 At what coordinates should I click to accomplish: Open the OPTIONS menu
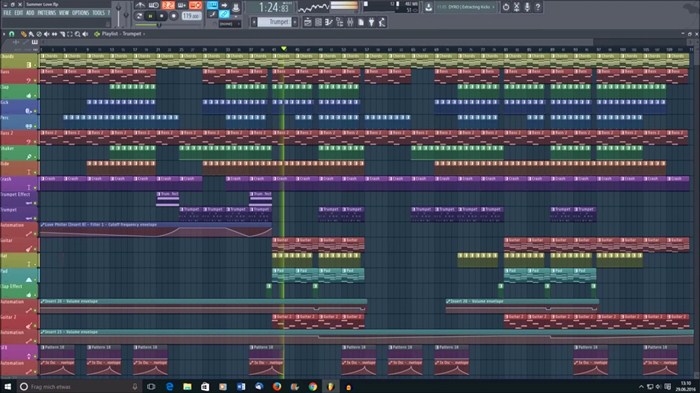[x=80, y=13]
